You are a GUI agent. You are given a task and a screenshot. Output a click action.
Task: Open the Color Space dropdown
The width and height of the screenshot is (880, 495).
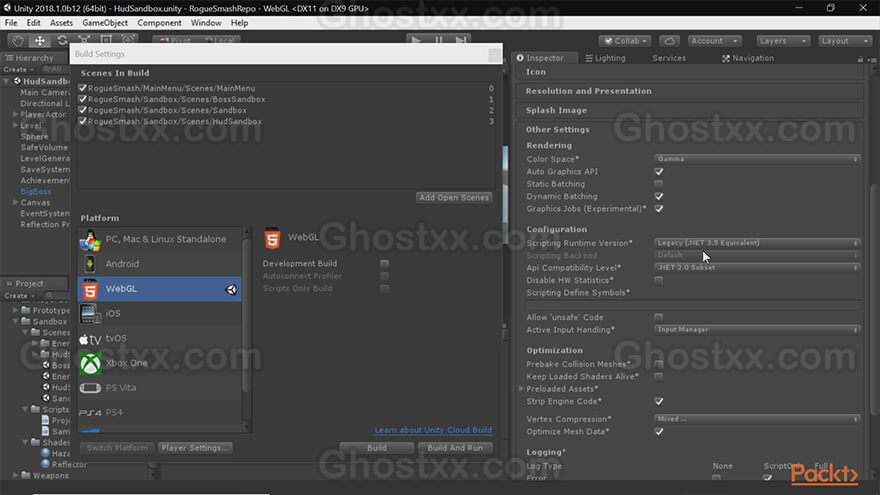tap(757, 159)
